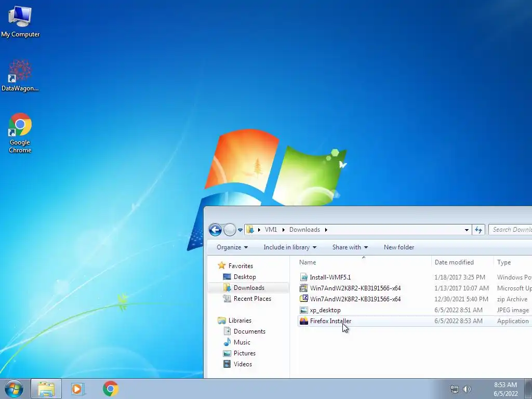532x399 pixels.
Task: Launch Google Chrome desktop shortcut
Action: (20, 133)
